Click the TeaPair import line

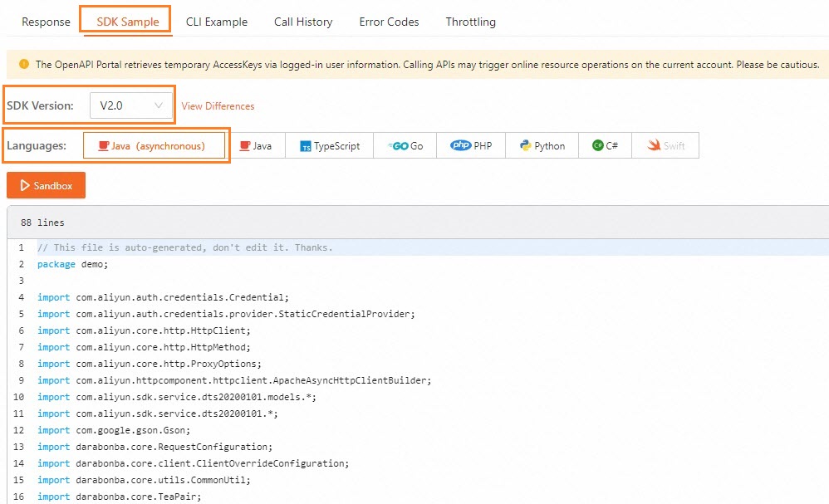[119, 497]
